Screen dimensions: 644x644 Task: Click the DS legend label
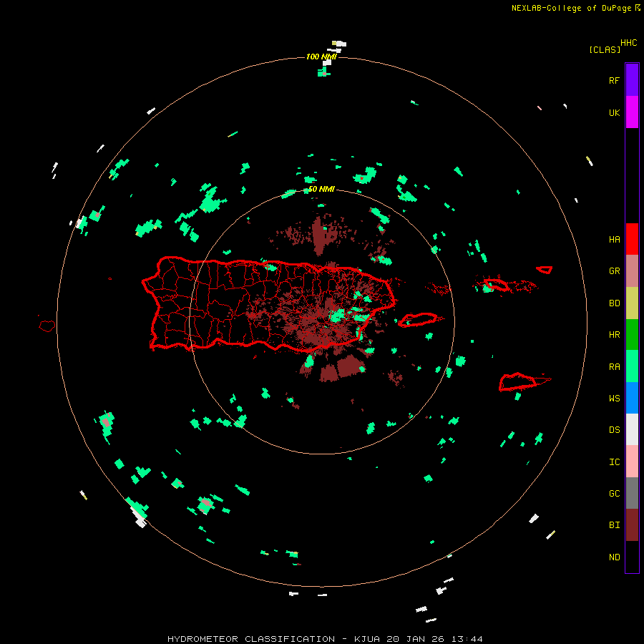click(614, 429)
